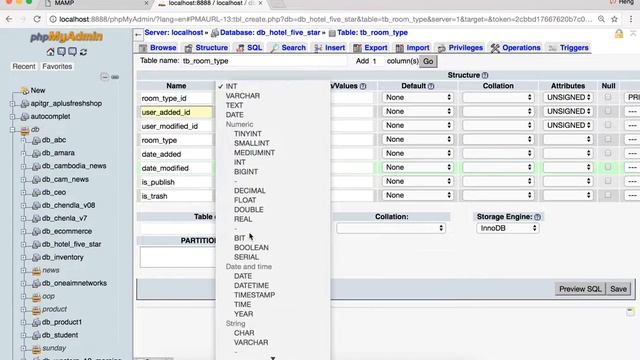
Task: Collapse the navigation panel arrow
Action: click(138, 34)
